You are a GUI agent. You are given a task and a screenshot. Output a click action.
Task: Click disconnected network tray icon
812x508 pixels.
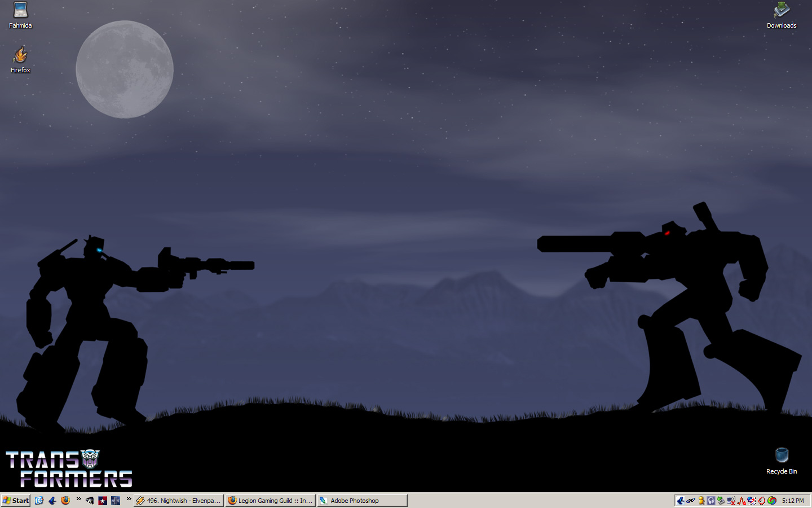coord(731,501)
